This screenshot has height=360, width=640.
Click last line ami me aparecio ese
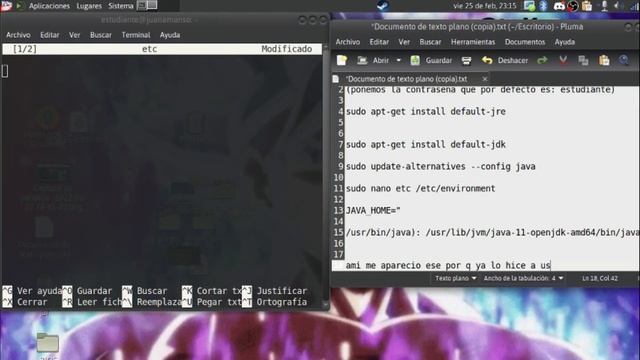click(x=448, y=266)
